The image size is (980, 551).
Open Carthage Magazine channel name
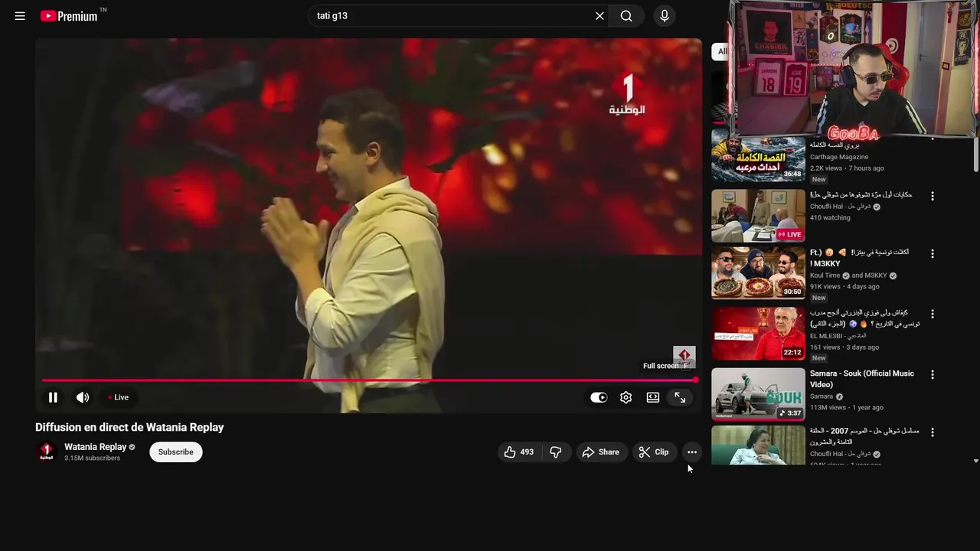click(x=839, y=157)
